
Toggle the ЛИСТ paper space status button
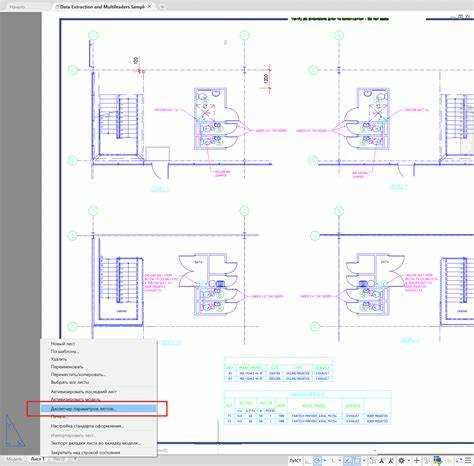[x=295, y=460]
